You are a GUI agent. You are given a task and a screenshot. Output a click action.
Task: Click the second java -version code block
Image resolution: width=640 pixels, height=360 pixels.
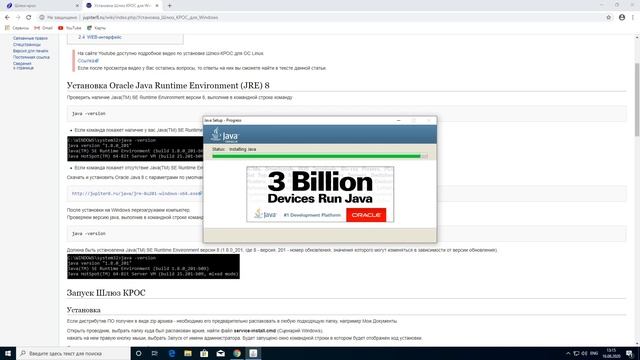346,233
